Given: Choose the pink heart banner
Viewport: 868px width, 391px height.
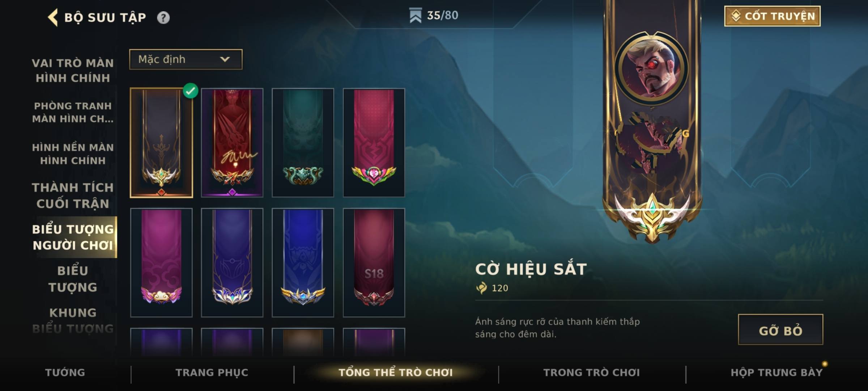Looking at the screenshot, I should (374, 143).
